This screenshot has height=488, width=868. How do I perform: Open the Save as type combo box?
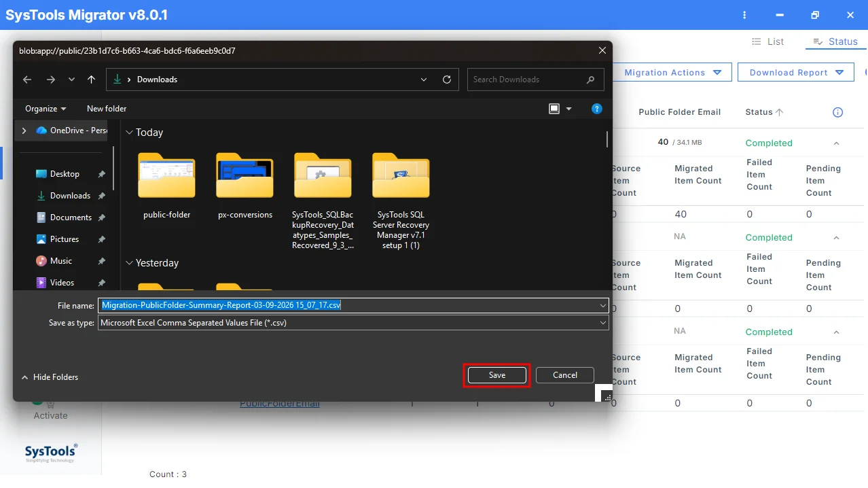[x=353, y=323]
